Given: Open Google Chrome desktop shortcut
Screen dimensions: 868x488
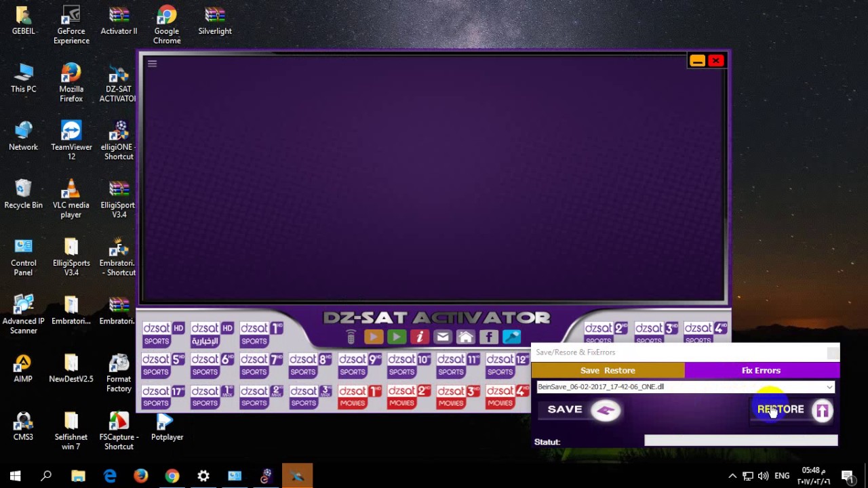Looking at the screenshot, I should (x=167, y=25).
